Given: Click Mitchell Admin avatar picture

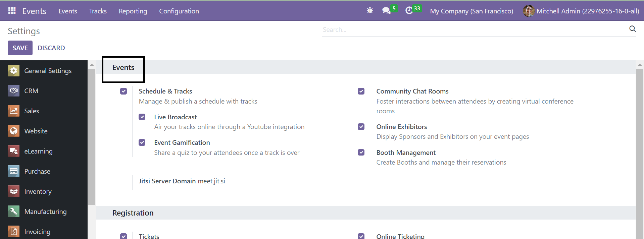Looking at the screenshot, I should point(529,11).
